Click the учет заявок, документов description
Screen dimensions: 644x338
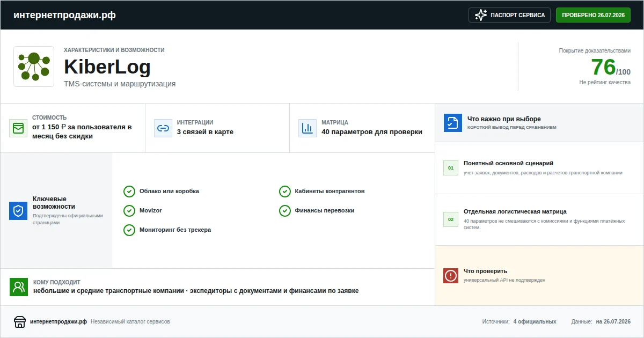543,173
